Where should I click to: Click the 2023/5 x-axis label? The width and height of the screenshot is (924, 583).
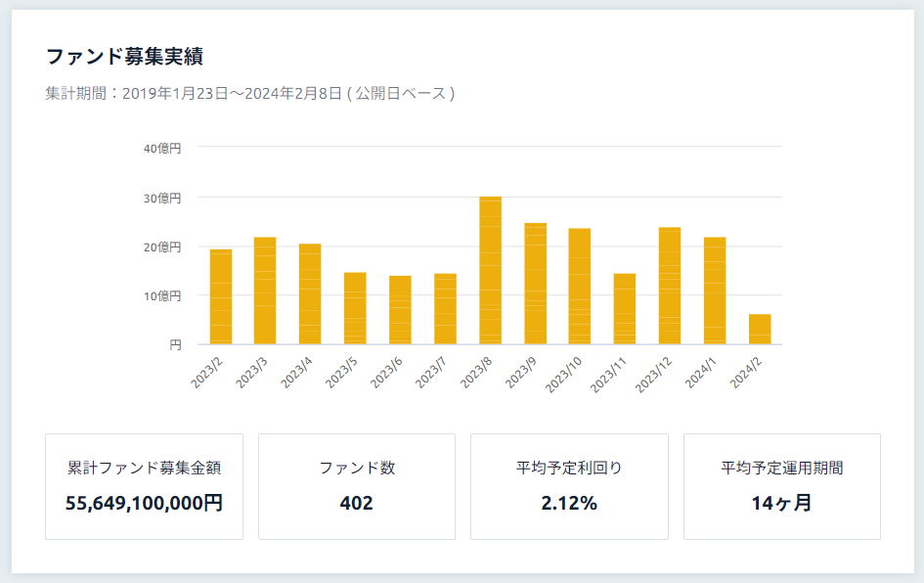click(341, 373)
